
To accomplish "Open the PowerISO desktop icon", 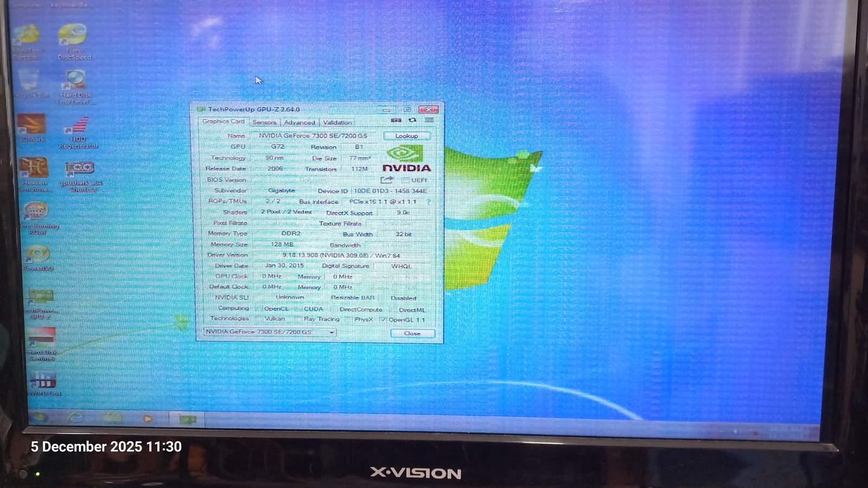I will click(37, 257).
